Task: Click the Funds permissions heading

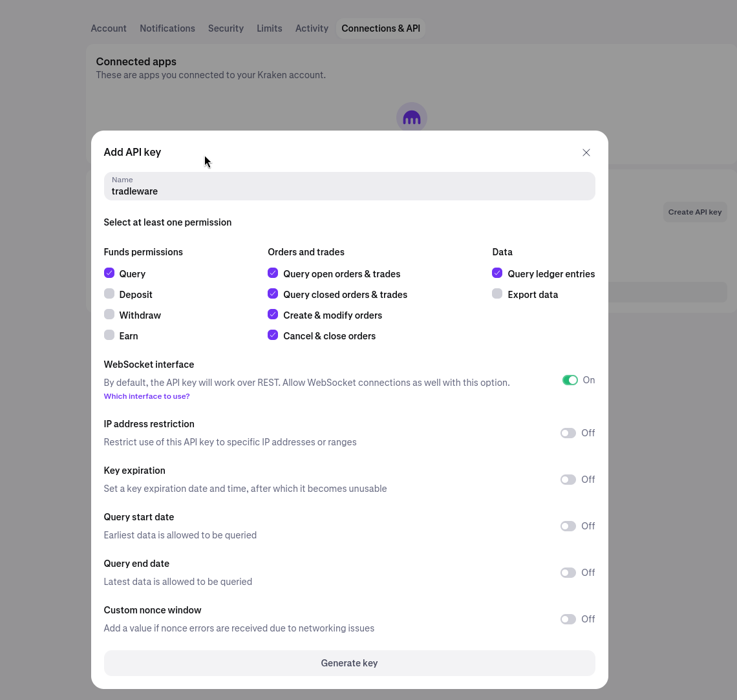Action: (x=144, y=252)
